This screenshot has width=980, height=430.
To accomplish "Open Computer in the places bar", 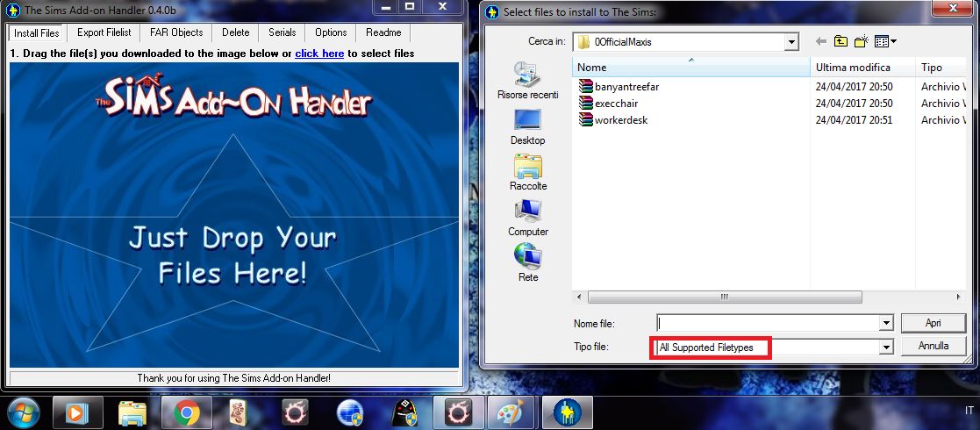I will 528,219.
